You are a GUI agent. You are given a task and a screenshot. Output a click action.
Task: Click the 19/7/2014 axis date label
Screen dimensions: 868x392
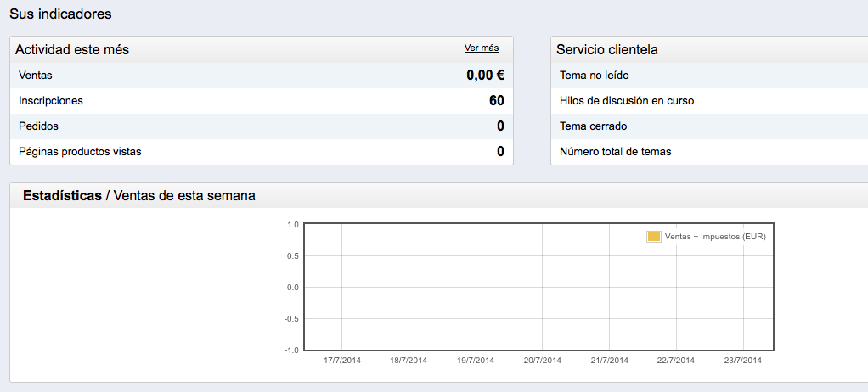tap(476, 361)
